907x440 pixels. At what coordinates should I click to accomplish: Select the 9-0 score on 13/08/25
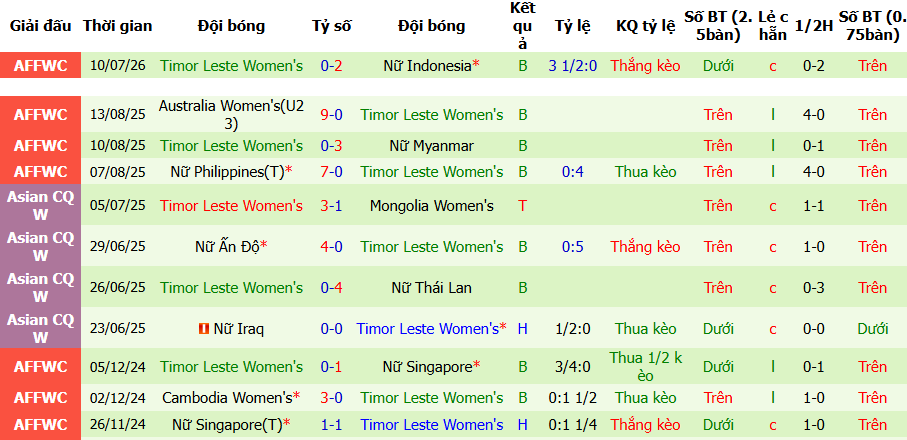click(331, 115)
